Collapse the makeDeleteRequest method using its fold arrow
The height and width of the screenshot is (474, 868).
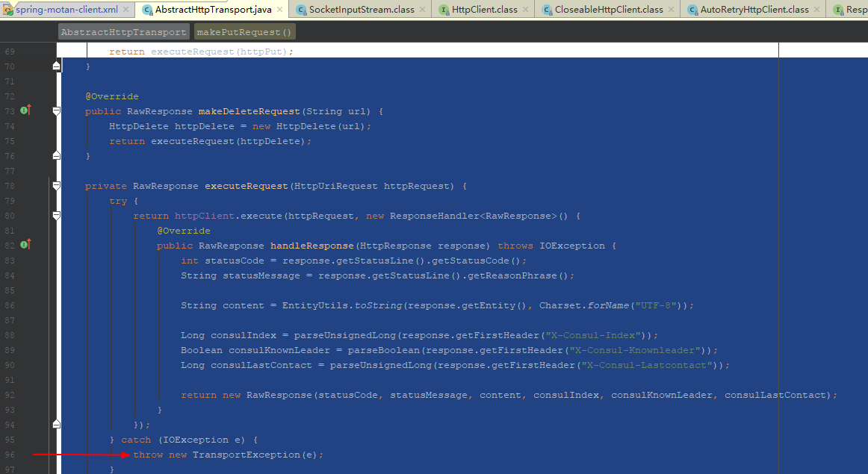click(x=55, y=110)
